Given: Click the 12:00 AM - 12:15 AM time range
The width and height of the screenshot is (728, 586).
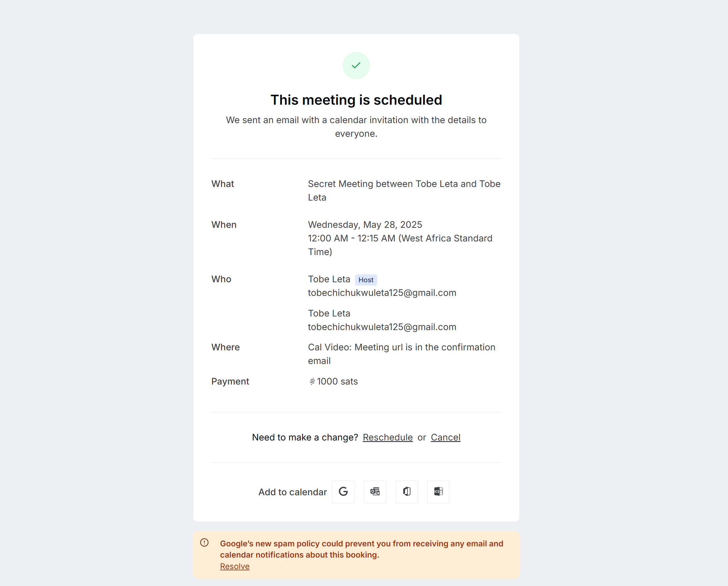Looking at the screenshot, I should 351,238.
